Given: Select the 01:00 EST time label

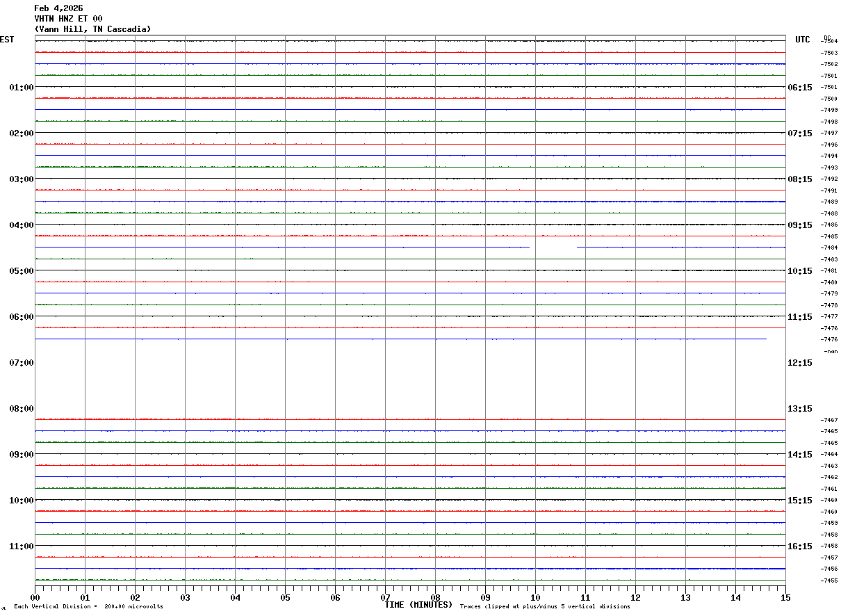Looking at the screenshot, I should click(21, 88).
